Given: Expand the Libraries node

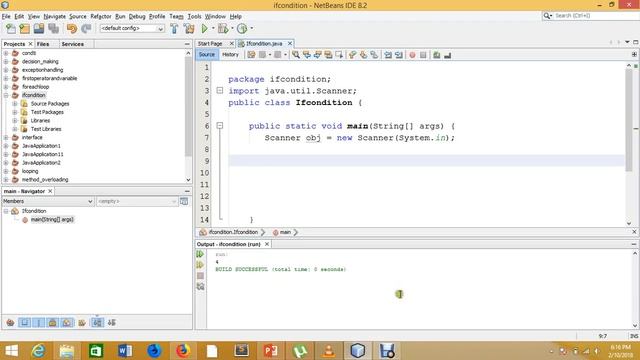Looking at the screenshot, I should click(x=15, y=120).
